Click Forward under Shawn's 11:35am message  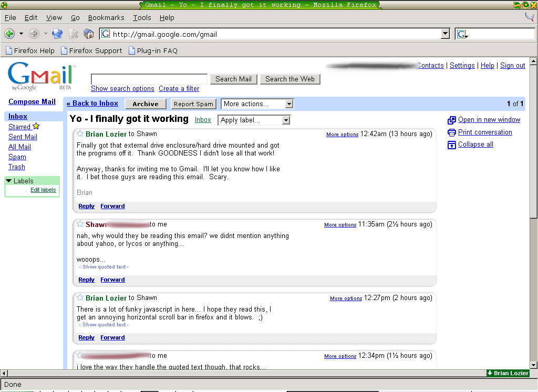(112, 280)
